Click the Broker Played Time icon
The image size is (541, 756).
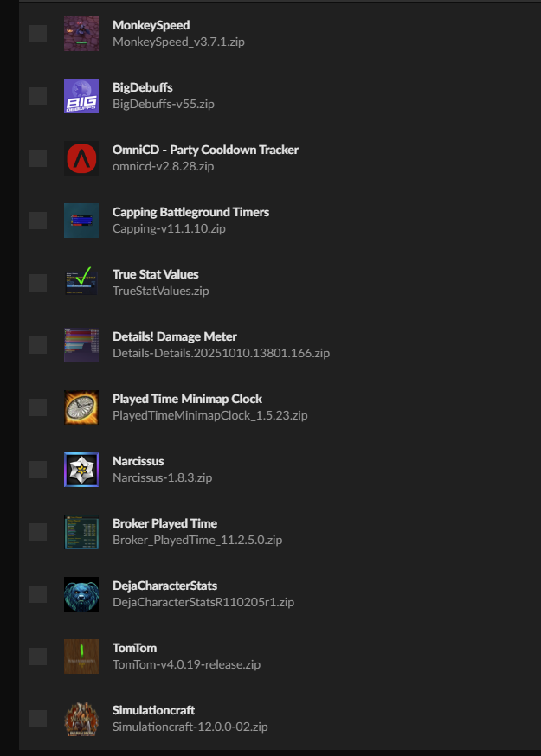(81, 532)
